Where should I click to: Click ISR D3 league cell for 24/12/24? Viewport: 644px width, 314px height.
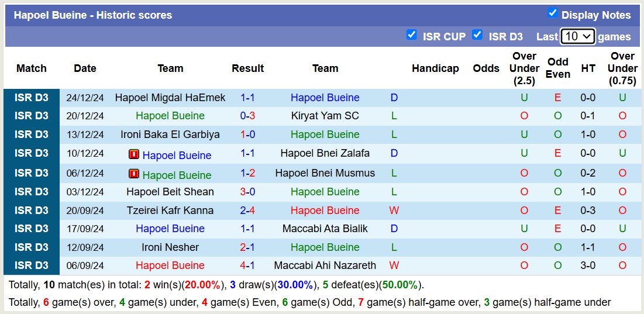pos(32,98)
